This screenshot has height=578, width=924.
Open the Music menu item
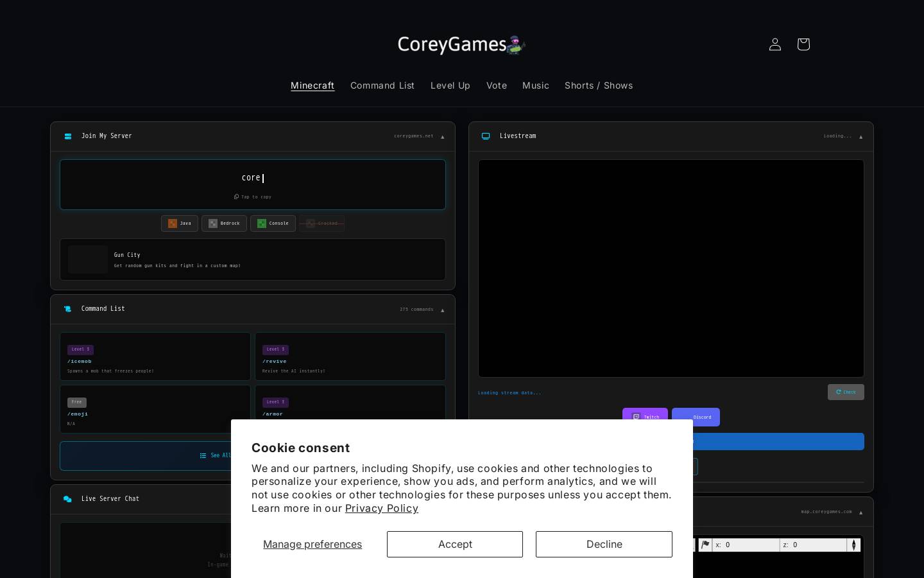536,85
